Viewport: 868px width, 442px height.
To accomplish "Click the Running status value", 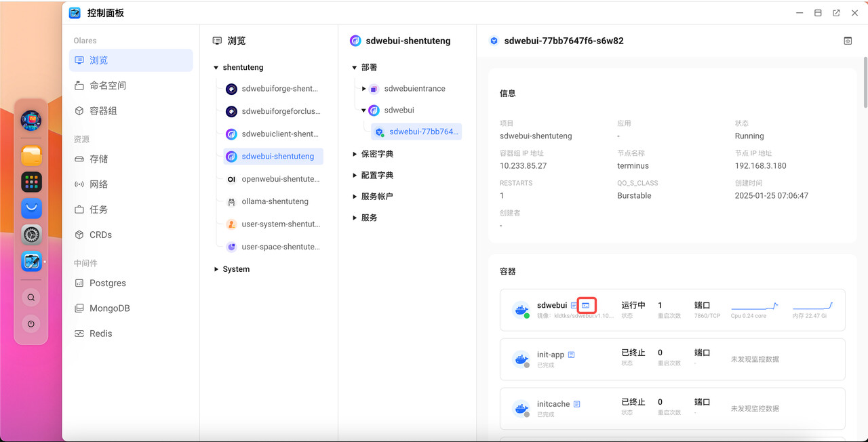I will [749, 136].
